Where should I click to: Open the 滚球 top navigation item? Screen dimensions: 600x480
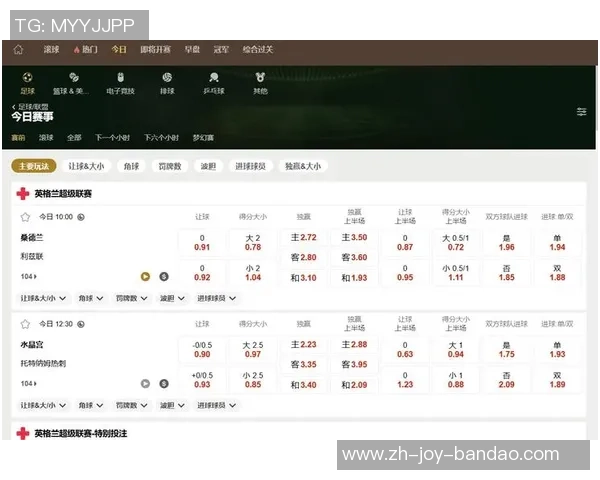51,49
